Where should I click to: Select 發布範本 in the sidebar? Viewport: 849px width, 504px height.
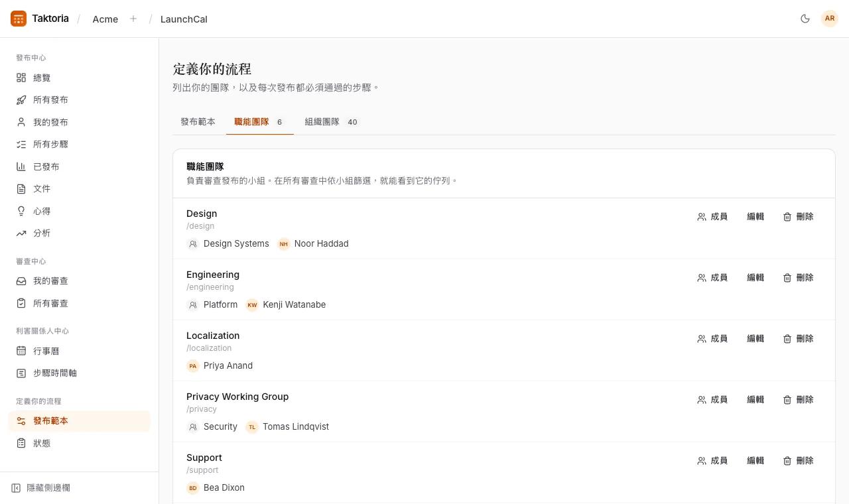80,421
